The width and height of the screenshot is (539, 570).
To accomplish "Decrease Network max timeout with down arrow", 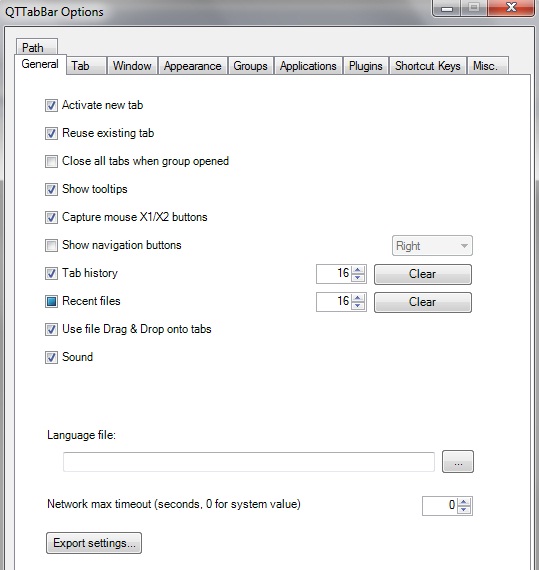I will point(464,510).
